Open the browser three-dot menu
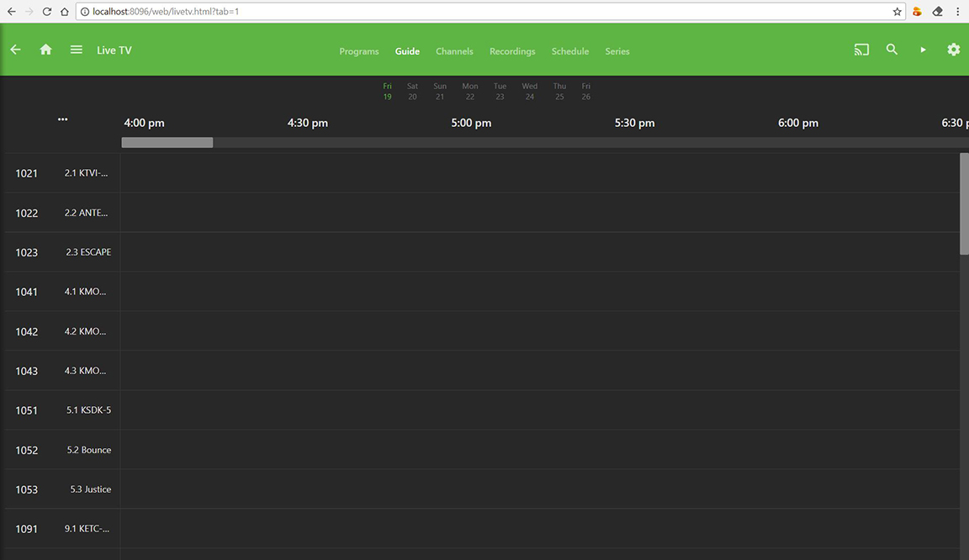The width and height of the screenshot is (969, 560). 958,11
